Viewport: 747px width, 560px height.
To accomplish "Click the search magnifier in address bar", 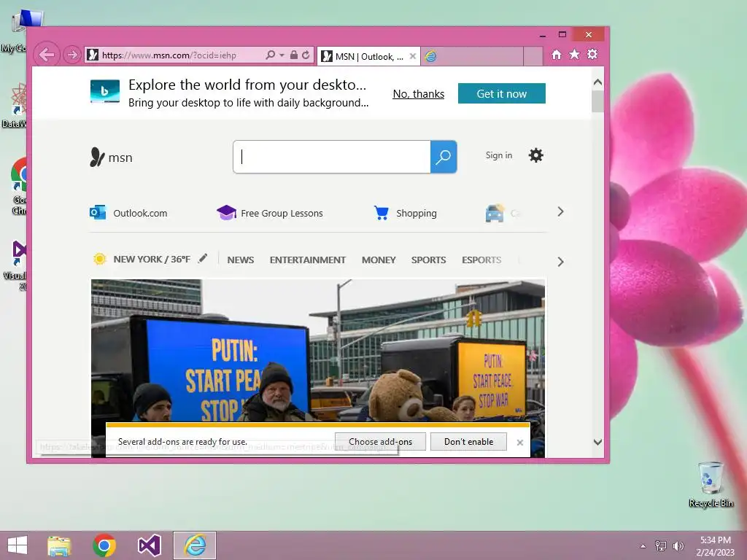I will [x=270, y=55].
